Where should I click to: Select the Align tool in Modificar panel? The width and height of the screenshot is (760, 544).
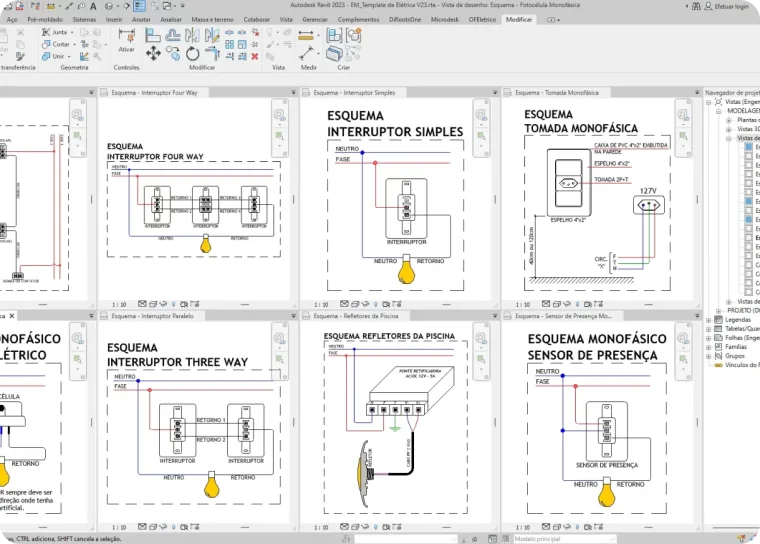click(x=153, y=35)
